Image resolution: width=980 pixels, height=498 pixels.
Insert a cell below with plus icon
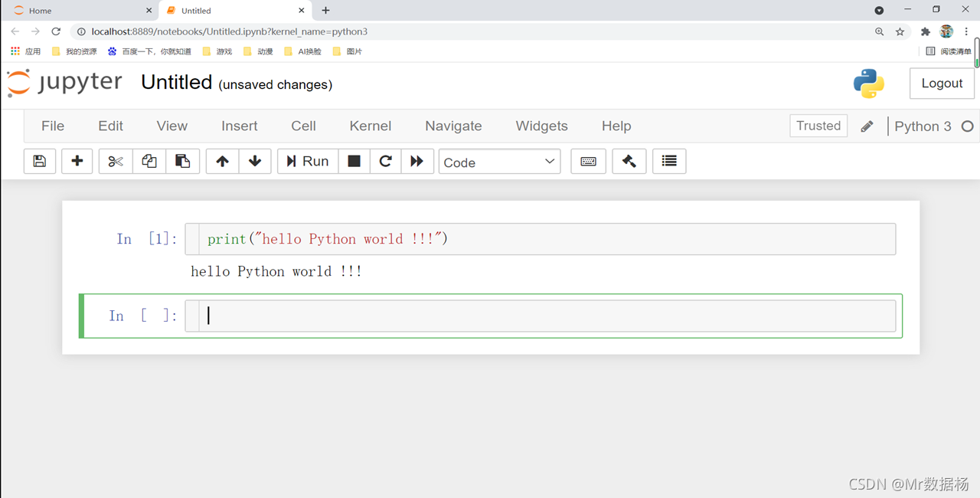pos(77,161)
